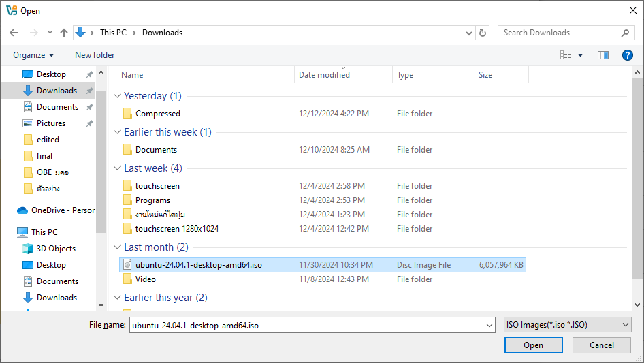Click the Search Downloads input field
The image size is (644, 363).
(x=558, y=33)
